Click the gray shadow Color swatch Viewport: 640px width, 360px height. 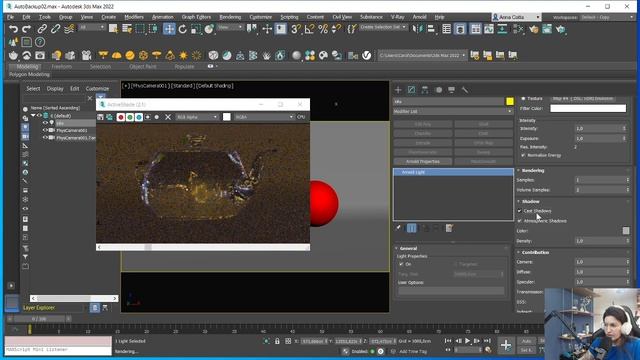pos(626,231)
